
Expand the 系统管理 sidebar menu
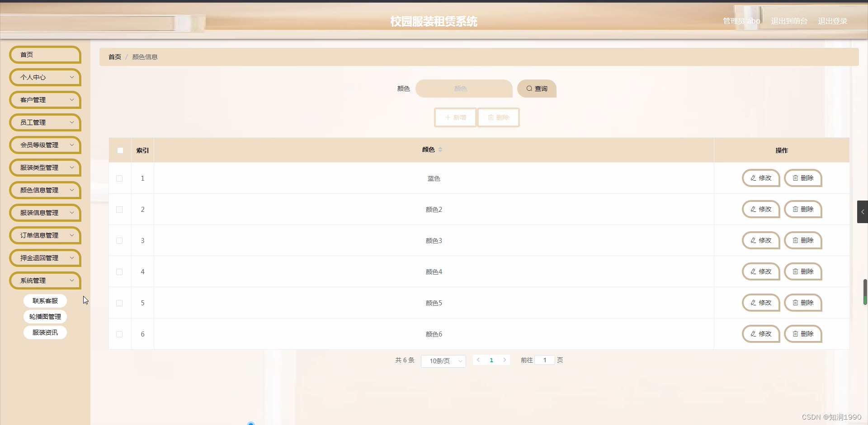[x=44, y=280]
